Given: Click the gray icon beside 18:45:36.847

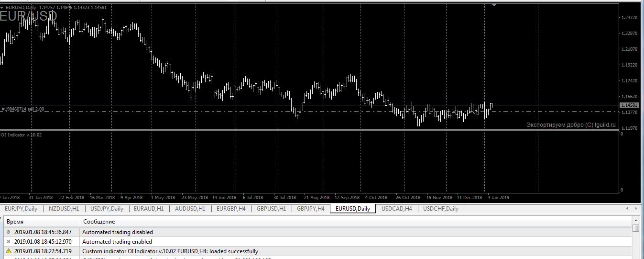Looking at the screenshot, I should [9, 232].
